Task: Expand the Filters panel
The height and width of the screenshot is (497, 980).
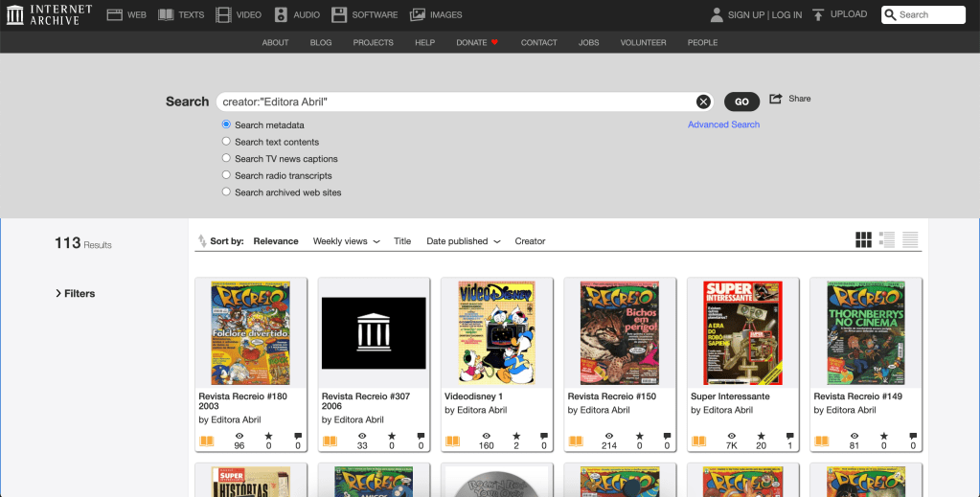Action: (x=75, y=293)
